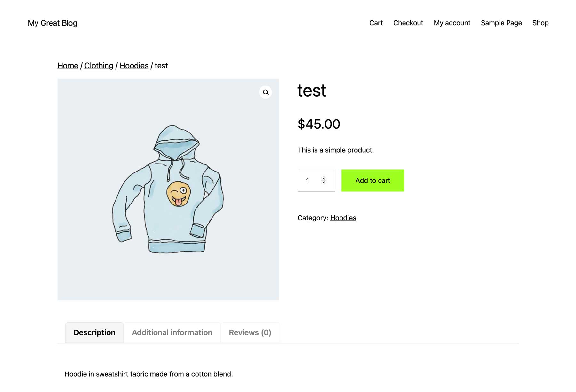576x392 pixels.
Task: Go to My account
Action: 452,23
